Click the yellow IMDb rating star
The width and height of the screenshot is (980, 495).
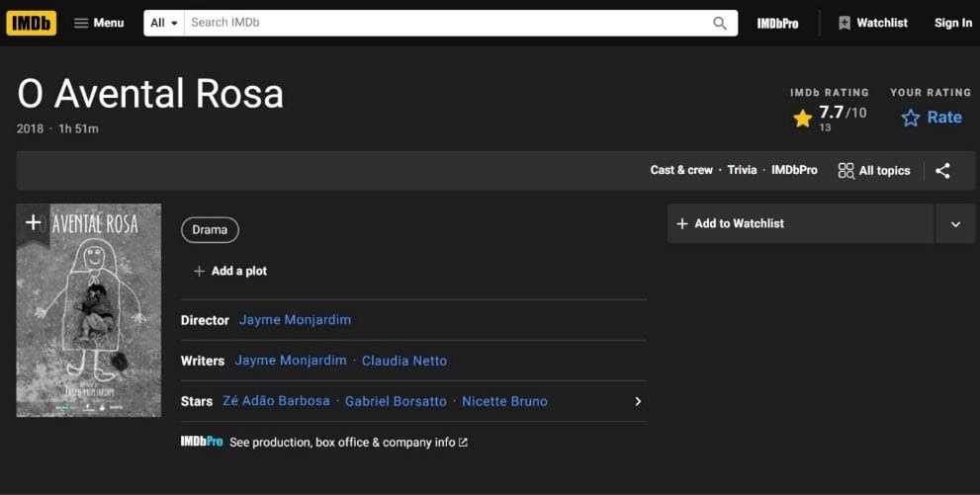[x=803, y=118]
